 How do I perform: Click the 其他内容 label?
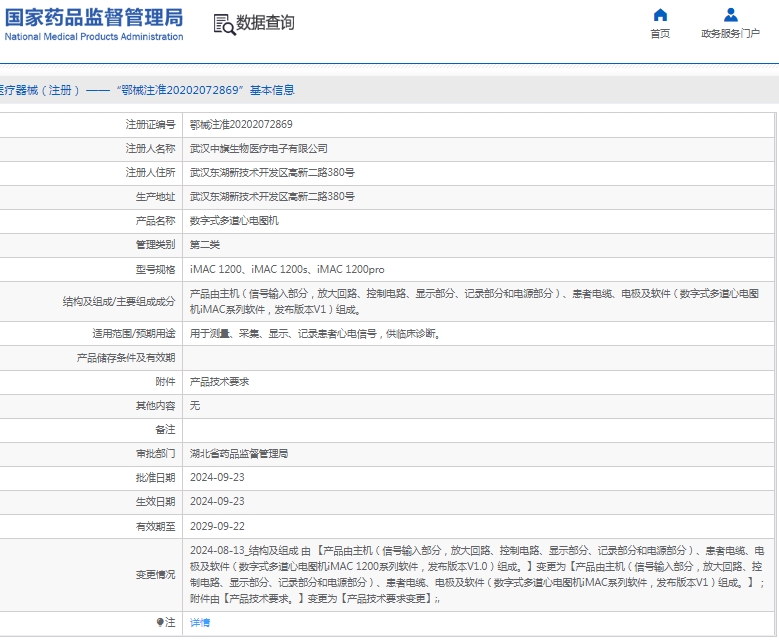tap(156, 406)
